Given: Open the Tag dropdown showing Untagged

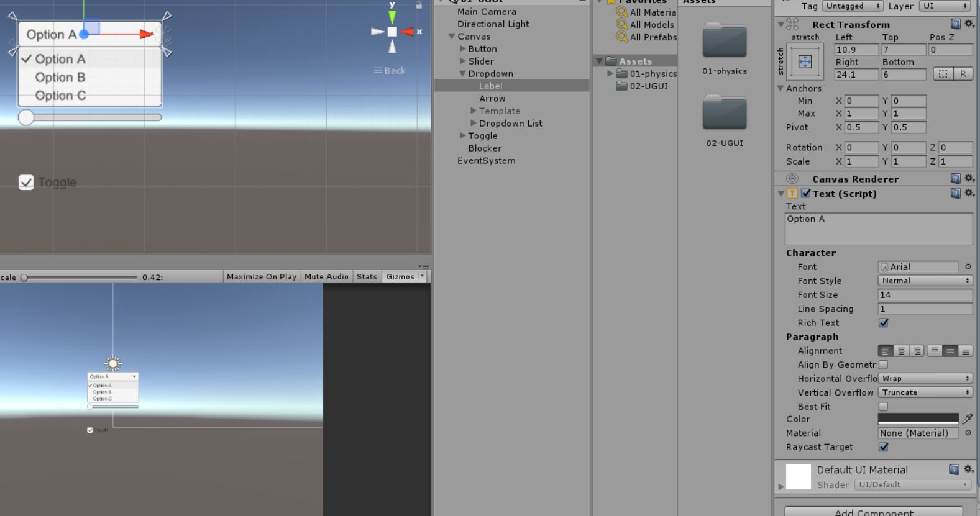Looking at the screenshot, I should pos(853,6).
